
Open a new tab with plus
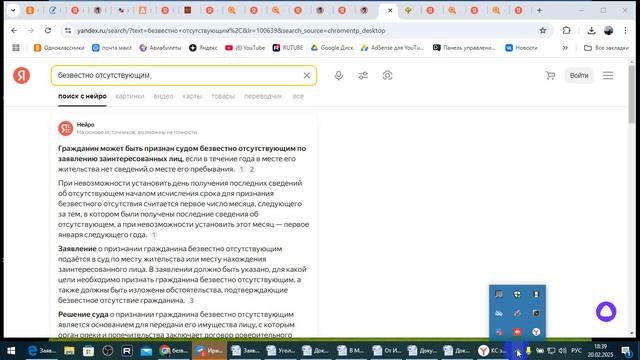point(540,11)
